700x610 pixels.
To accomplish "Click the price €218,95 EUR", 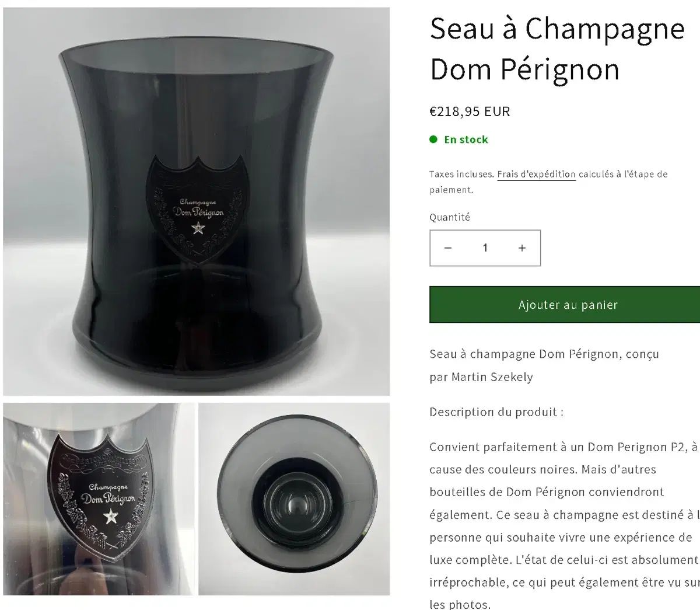I will 470,111.
